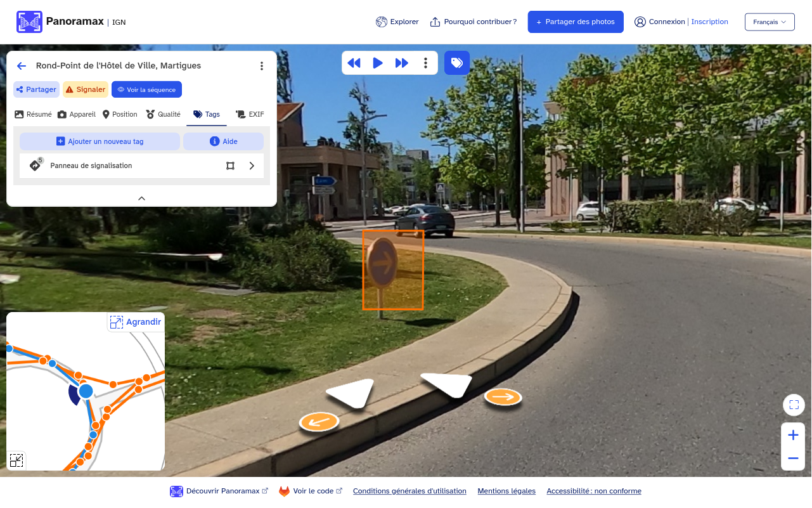
Task: Click the orange tagged sign annotation box
Action: 392,270
